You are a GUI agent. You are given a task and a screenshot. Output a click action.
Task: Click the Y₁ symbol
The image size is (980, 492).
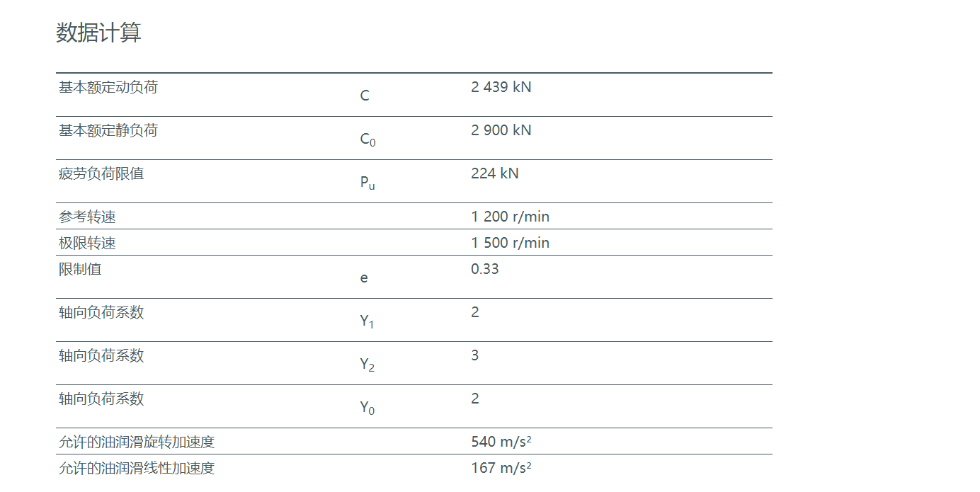coord(367,321)
